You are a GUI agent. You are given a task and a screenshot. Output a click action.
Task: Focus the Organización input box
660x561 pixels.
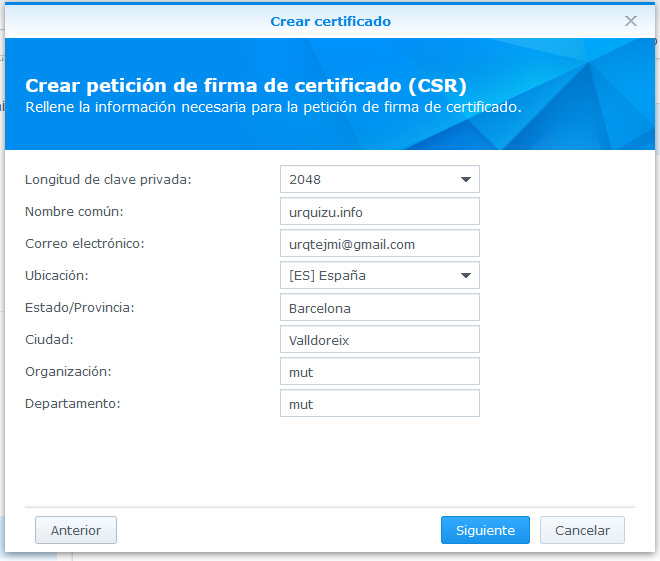point(379,372)
